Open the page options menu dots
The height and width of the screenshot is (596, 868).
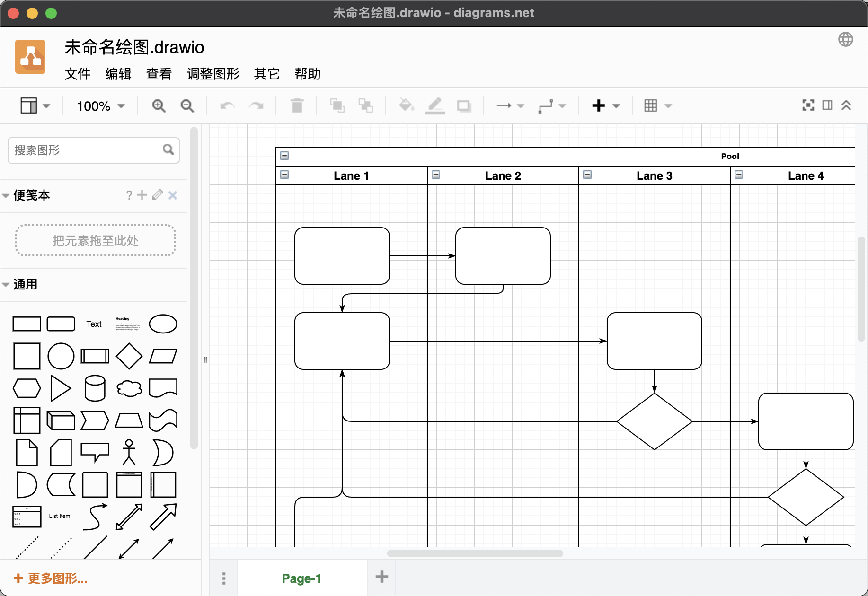coord(223,578)
